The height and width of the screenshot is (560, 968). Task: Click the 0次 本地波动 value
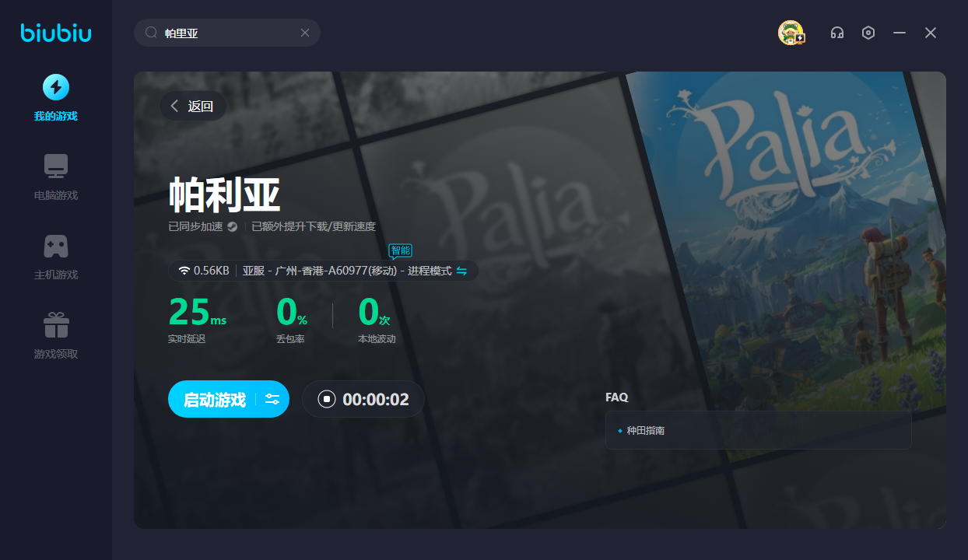374,312
